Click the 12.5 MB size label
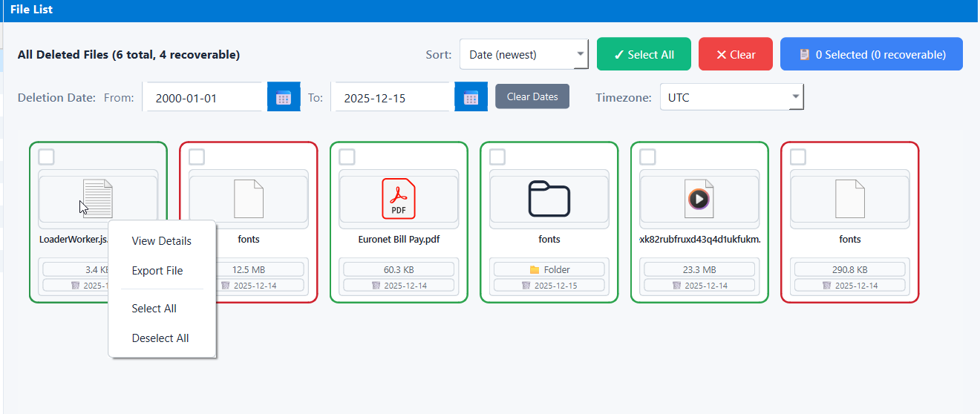This screenshot has height=414, width=980. [x=249, y=269]
